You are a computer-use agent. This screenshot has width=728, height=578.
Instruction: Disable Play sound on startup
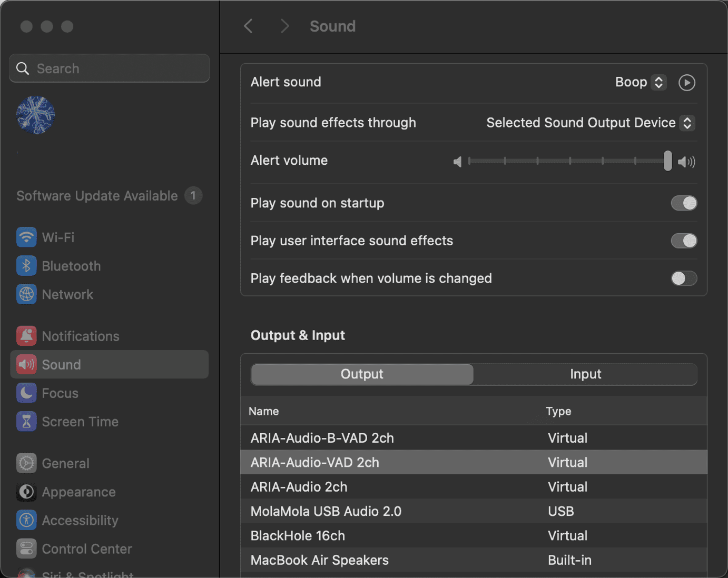click(x=684, y=203)
